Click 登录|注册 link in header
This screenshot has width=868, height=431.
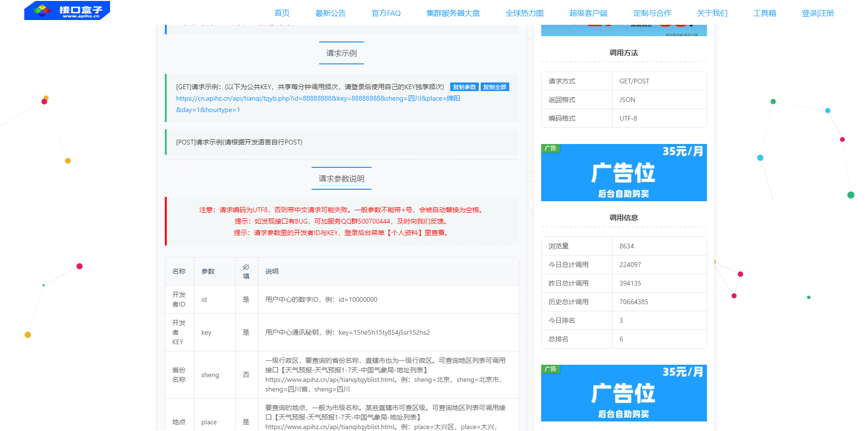(818, 13)
